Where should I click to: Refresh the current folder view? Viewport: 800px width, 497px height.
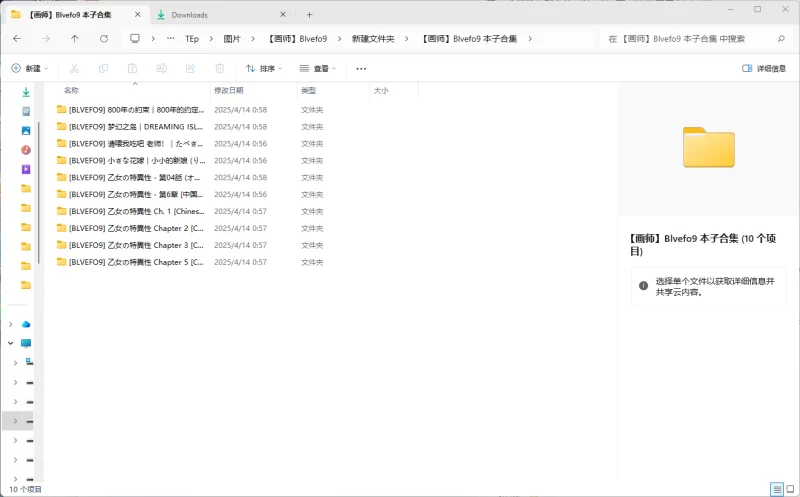click(104, 38)
